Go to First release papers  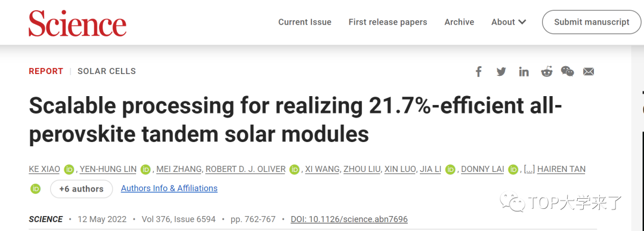coord(388,22)
